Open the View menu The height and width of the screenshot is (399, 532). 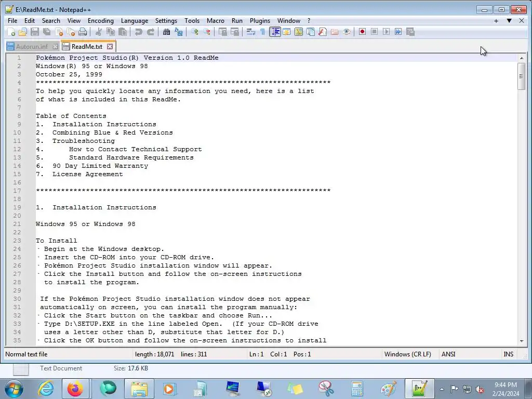coord(74,21)
